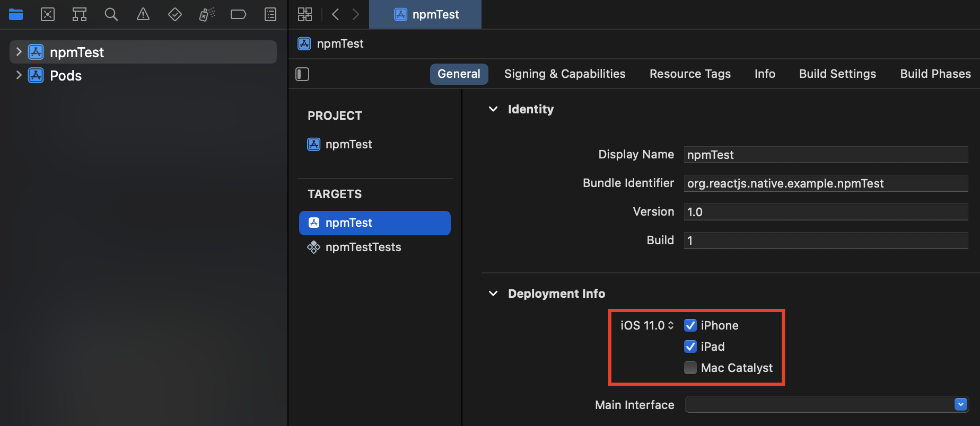This screenshot has height=426, width=980.
Task: Click the Display Name field
Action: pos(826,155)
